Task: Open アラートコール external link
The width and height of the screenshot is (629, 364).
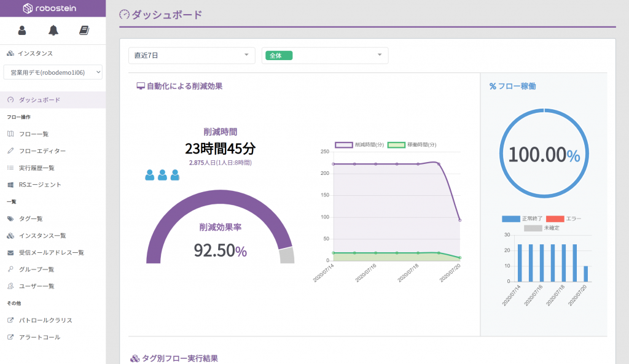Action: pos(53,337)
